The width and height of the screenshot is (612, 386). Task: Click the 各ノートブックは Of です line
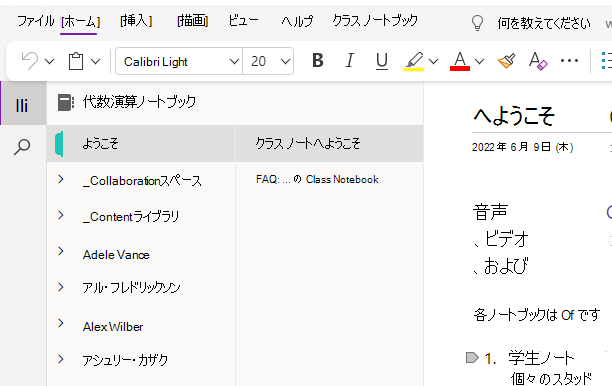click(x=536, y=315)
